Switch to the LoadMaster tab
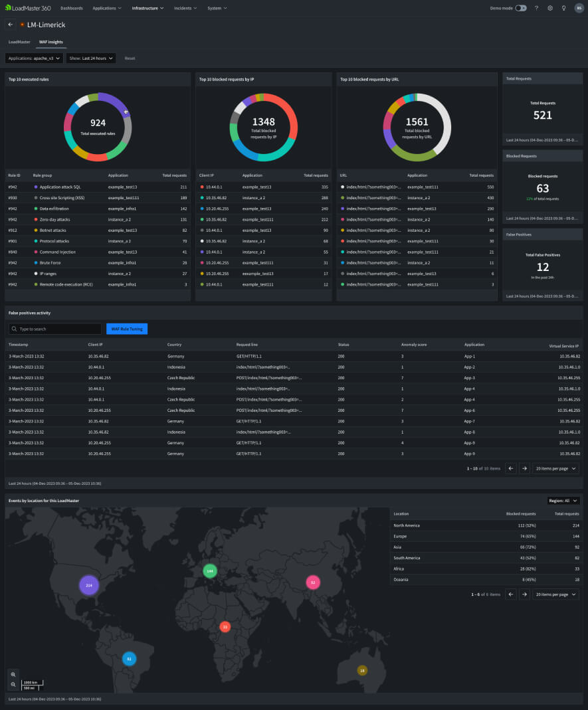Screen dimensions: 588x710 (19, 41)
